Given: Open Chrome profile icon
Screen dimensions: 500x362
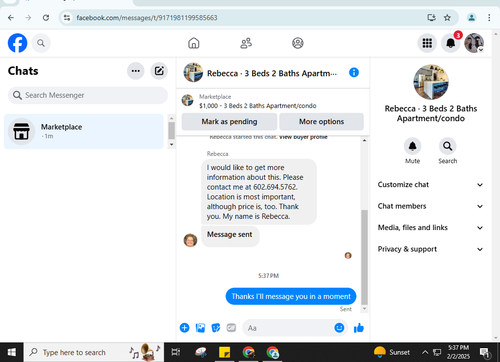Looking at the screenshot, I should tap(471, 18).
